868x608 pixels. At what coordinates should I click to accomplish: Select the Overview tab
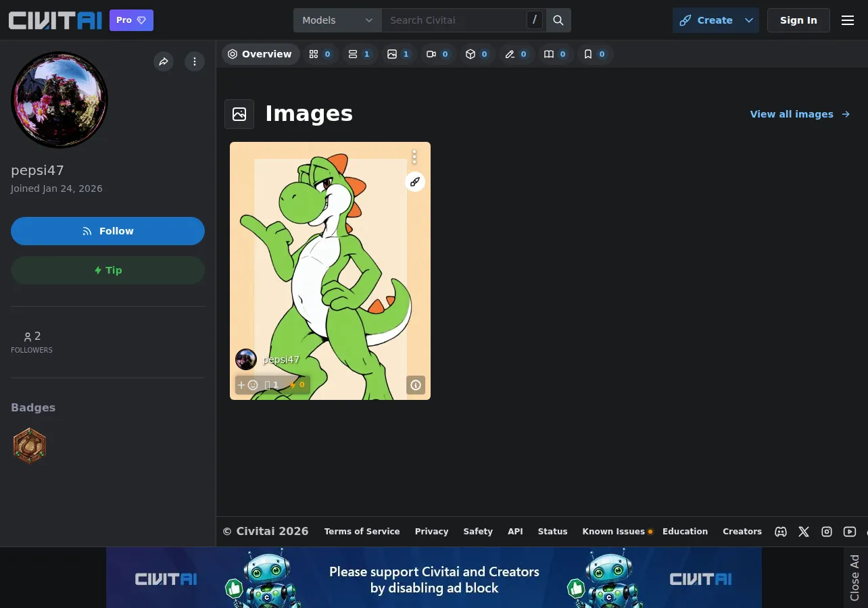click(260, 54)
